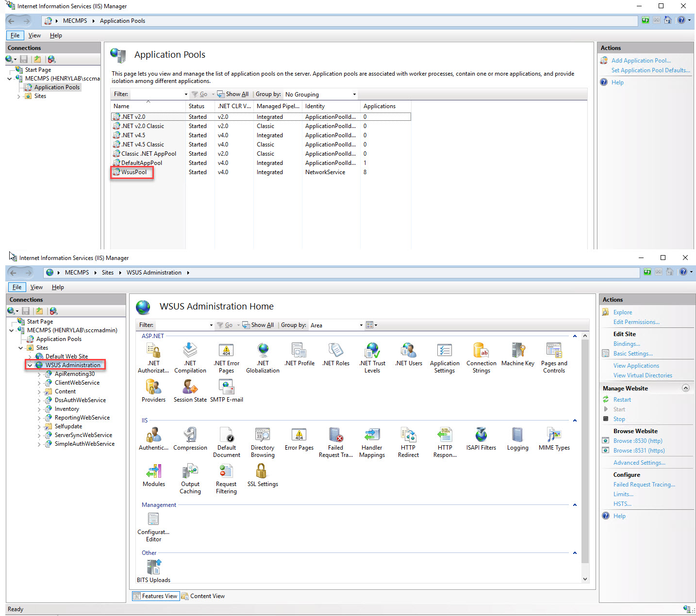Click Browse :8530 (http) link

pyautogui.click(x=637, y=441)
